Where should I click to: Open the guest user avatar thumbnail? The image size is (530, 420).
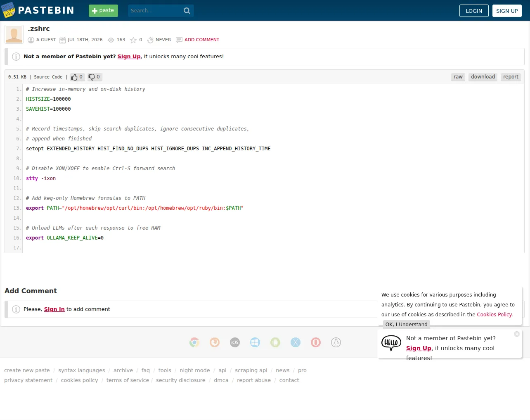point(14,34)
